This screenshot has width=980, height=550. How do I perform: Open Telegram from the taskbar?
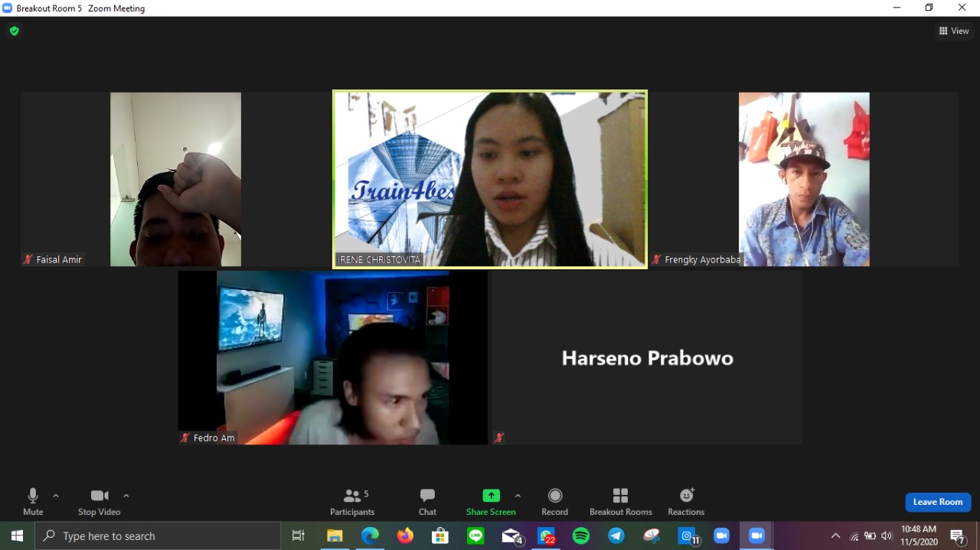[x=616, y=536]
